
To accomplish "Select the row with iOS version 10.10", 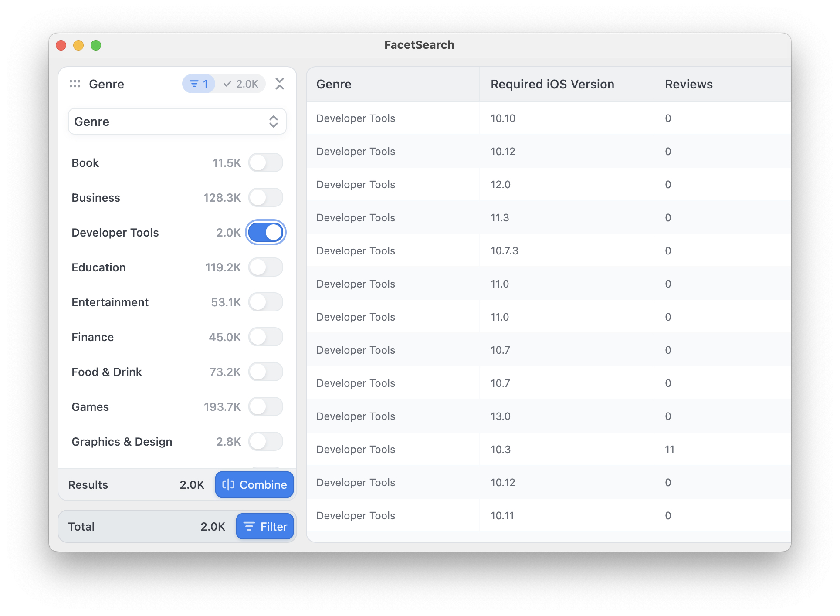I will click(x=549, y=118).
